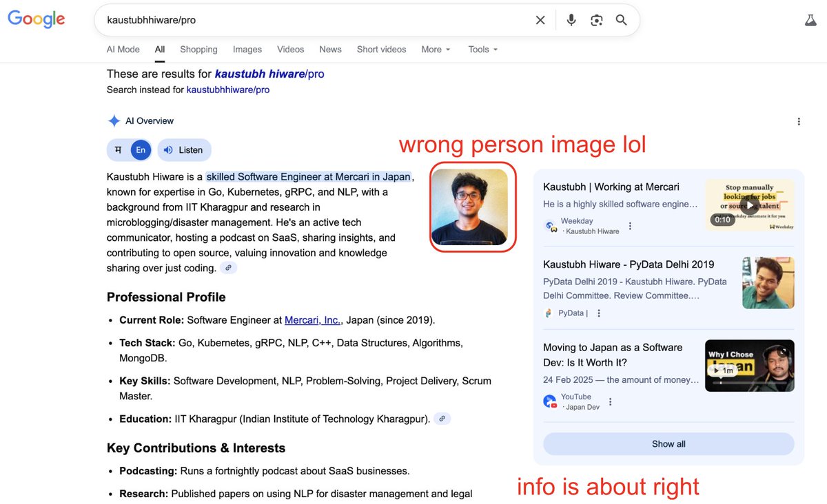Play the Weekday video thumbnail

pos(749,204)
